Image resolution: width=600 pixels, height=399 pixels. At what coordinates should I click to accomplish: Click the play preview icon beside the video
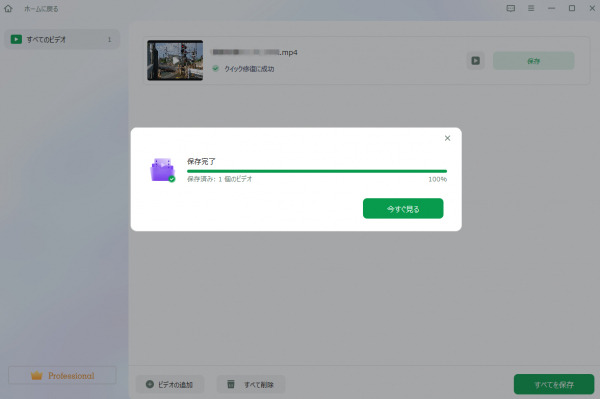point(476,61)
